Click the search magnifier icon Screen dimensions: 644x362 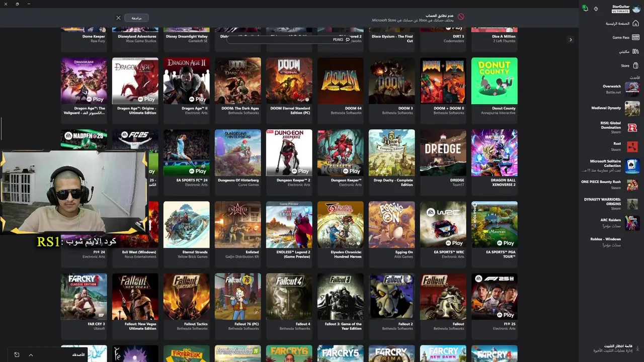tap(347, 39)
